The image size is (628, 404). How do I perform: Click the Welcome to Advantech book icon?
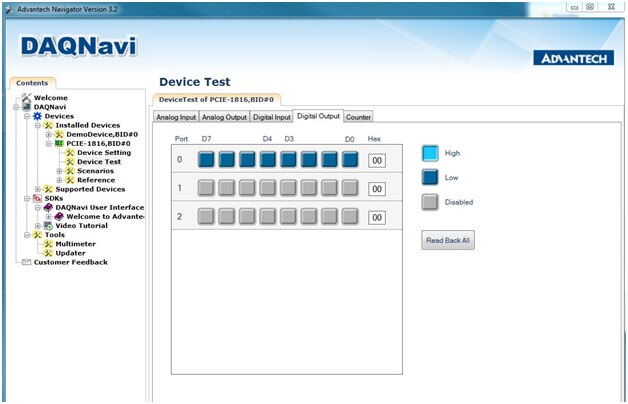tap(59, 217)
